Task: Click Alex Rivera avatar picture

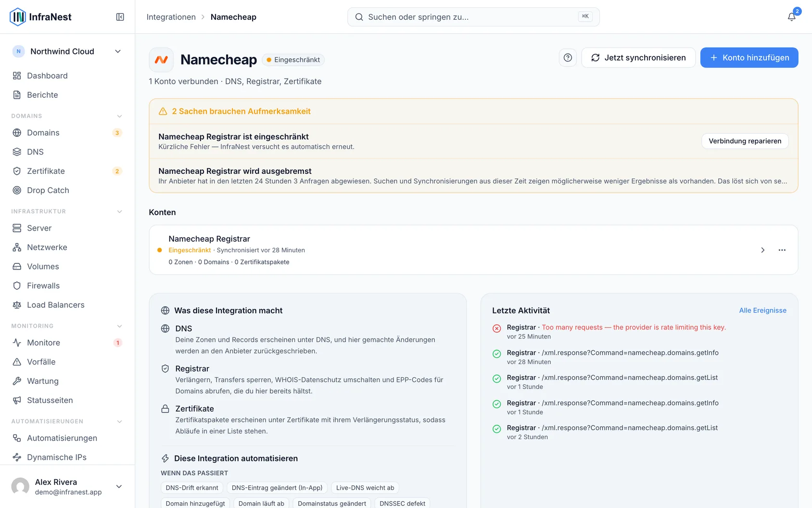Action: click(x=20, y=487)
